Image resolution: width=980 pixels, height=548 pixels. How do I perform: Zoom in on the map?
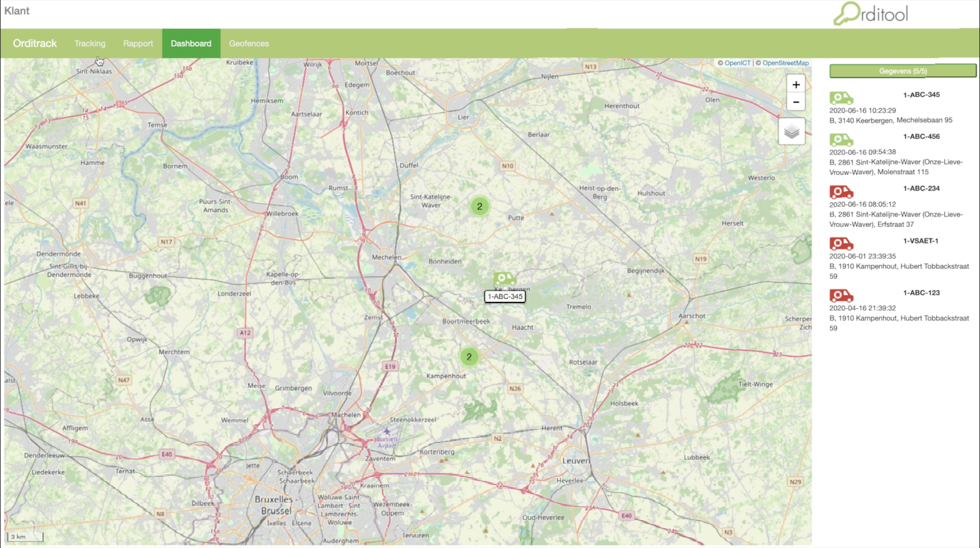tap(796, 85)
